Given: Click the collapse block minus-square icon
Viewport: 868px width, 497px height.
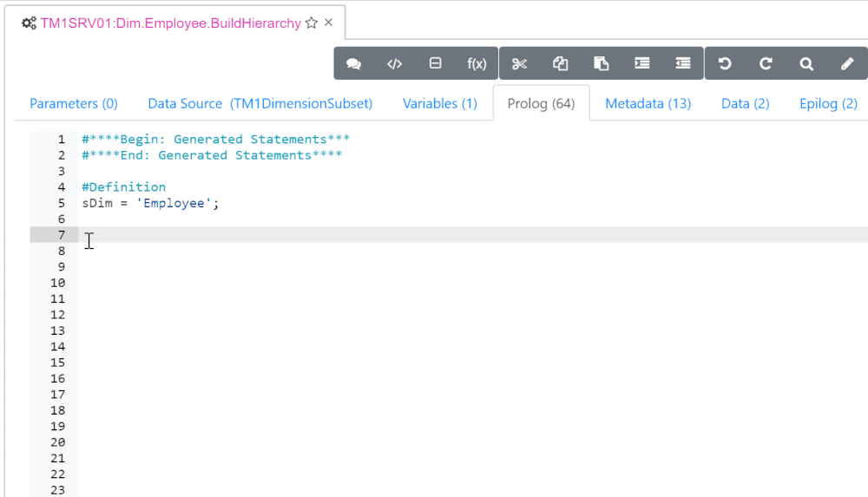Looking at the screenshot, I should (435, 63).
